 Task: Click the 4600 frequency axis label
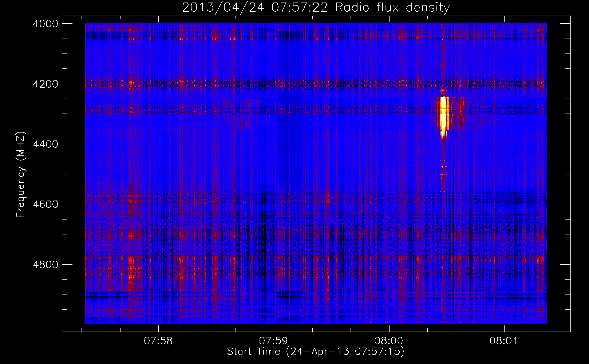46,204
